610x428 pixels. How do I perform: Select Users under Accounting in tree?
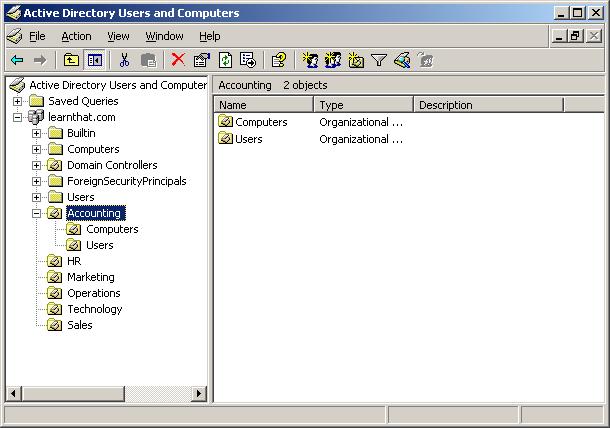100,245
